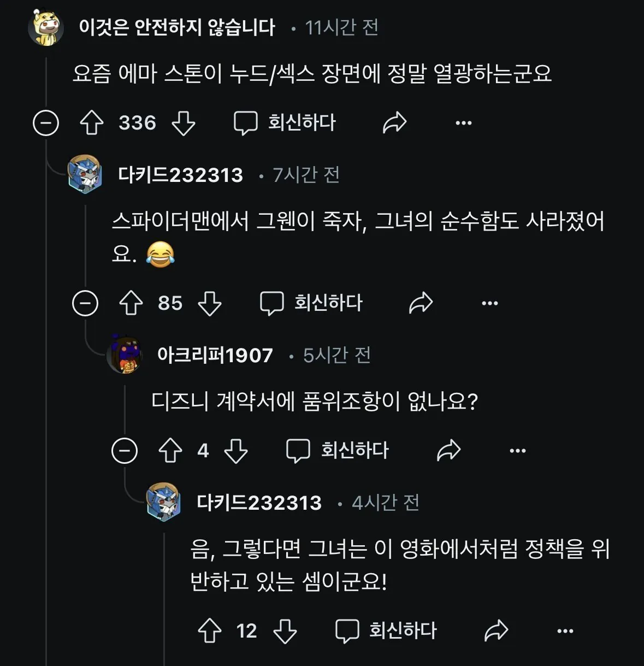The width and height of the screenshot is (644, 666).
Task: Open more options on 4-vote comment
Action: 517,451
